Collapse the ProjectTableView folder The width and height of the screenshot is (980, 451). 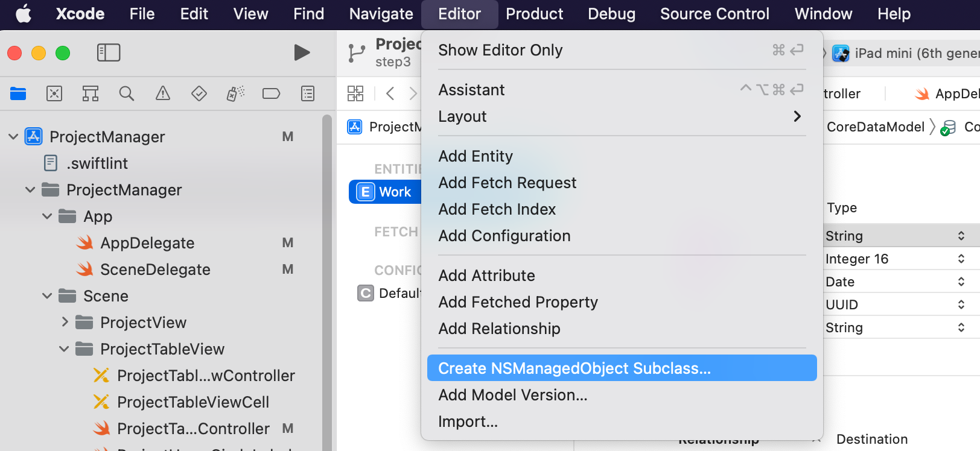pyautogui.click(x=64, y=349)
